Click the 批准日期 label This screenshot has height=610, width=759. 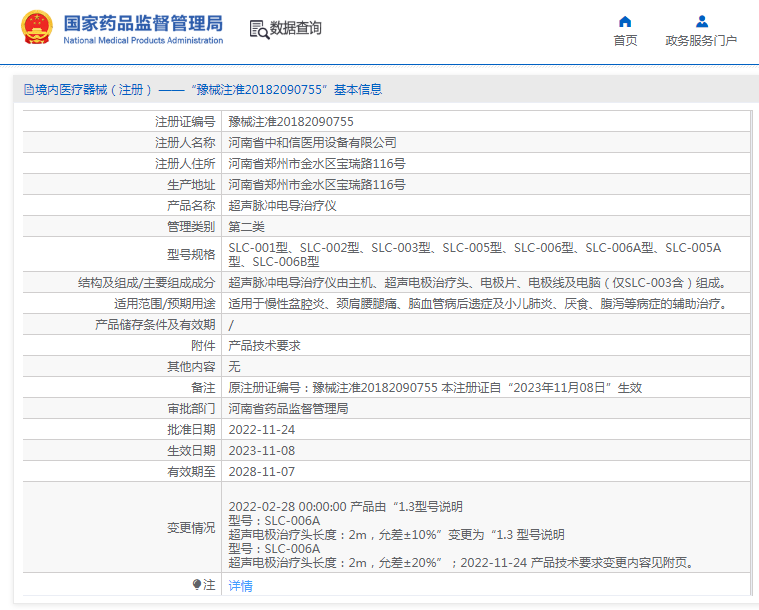click(191, 430)
